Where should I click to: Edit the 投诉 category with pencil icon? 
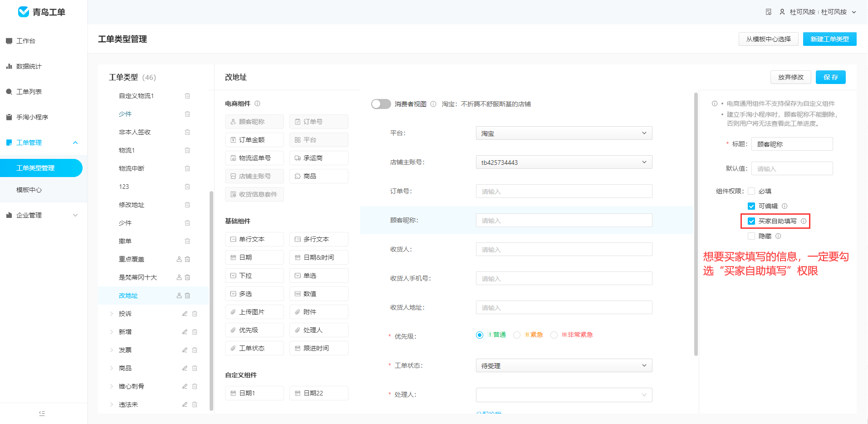point(185,314)
